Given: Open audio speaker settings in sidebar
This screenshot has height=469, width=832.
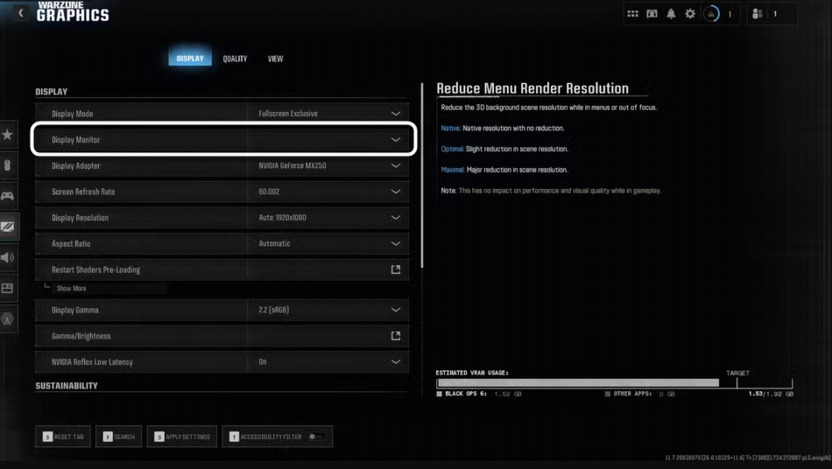Looking at the screenshot, I should 7,258.
